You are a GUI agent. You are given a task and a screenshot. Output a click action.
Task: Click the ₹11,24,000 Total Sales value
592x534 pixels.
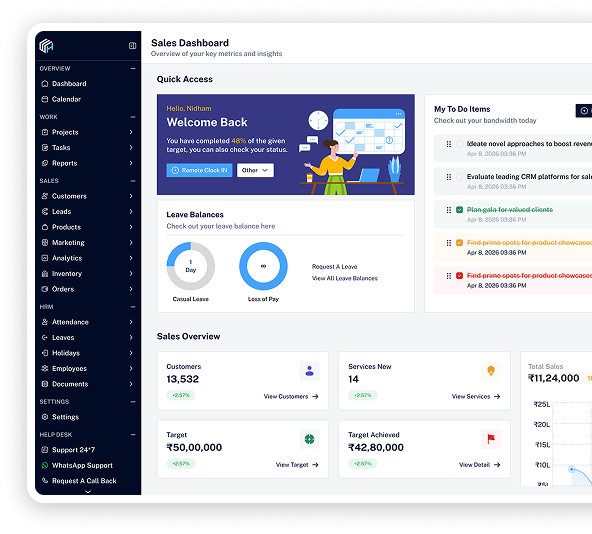553,378
